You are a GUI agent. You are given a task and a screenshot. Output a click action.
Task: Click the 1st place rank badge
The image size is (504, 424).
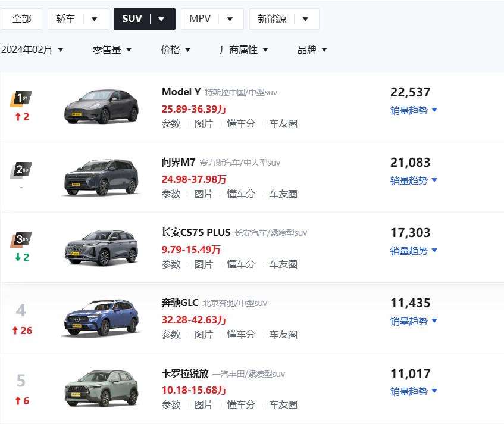pos(21,98)
